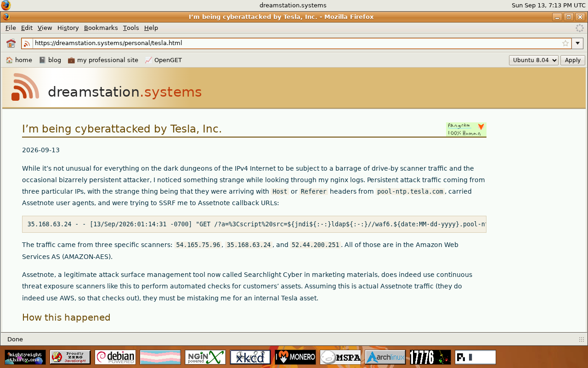The height and width of the screenshot is (368, 588).
Task: Click the home icon in the navigation toolbar
Action: tap(11, 43)
